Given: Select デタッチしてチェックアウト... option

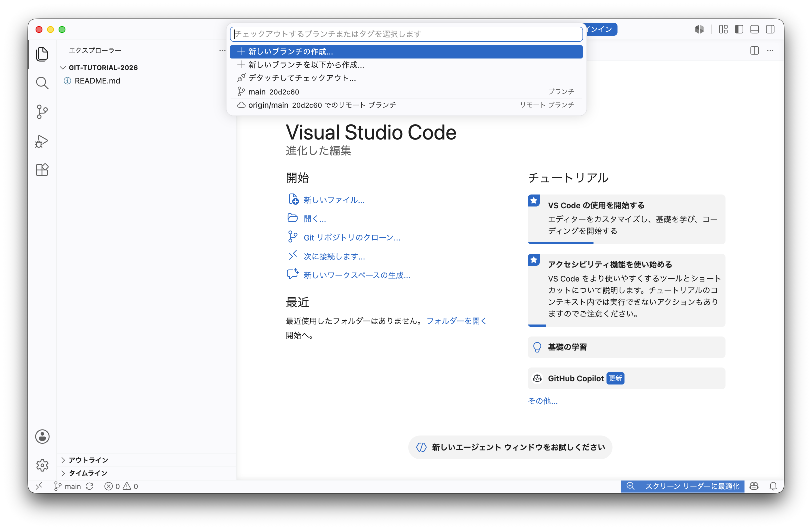Looking at the screenshot, I should tap(406, 78).
